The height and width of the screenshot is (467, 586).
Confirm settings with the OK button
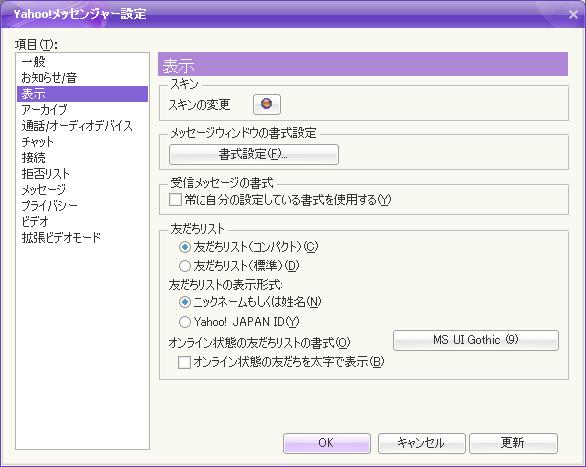tap(327, 443)
